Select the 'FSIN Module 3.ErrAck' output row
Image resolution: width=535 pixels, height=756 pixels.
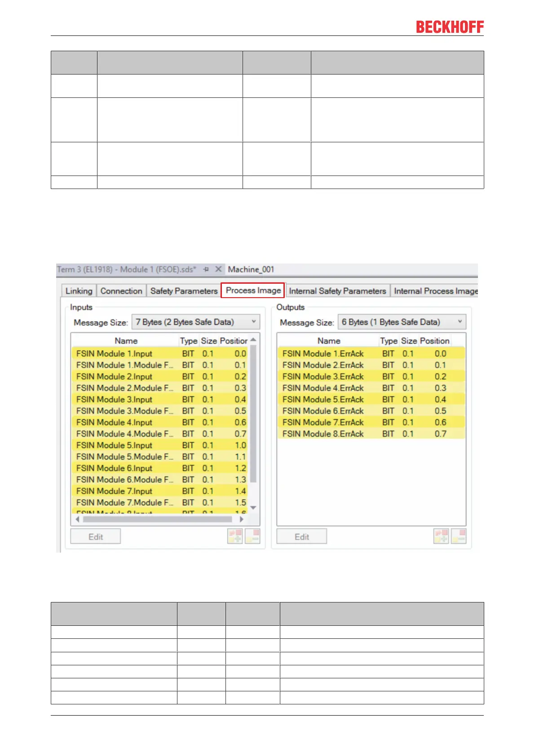tap(371, 377)
